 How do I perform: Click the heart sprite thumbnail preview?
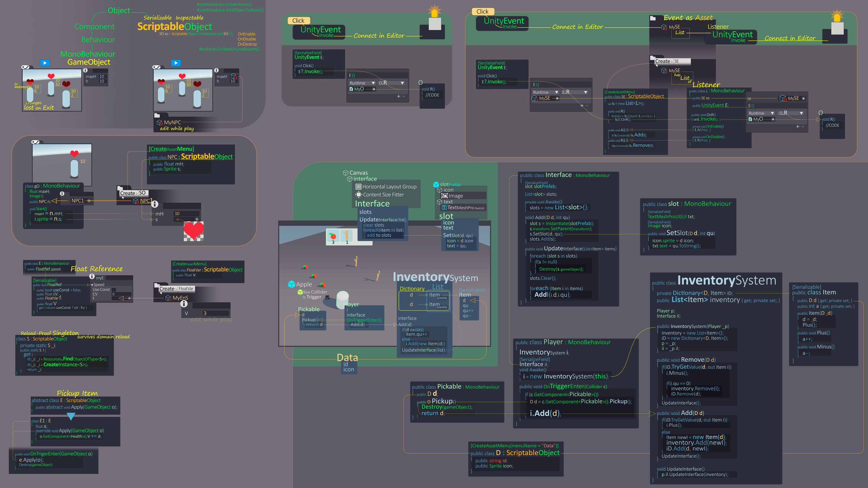tap(193, 231)
